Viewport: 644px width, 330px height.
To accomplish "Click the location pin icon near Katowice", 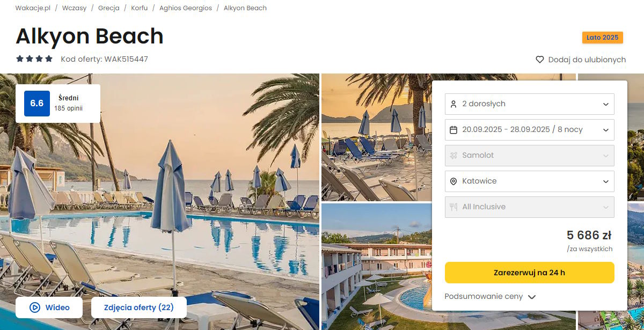I will [453, 181].
